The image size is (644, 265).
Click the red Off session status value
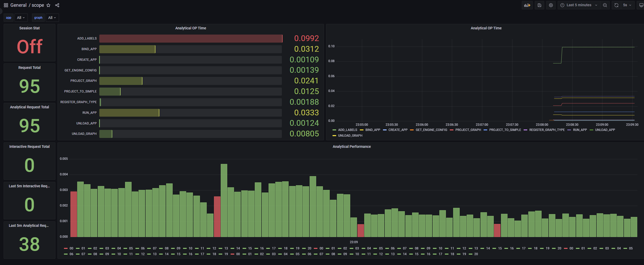click(x=30, y=47)
